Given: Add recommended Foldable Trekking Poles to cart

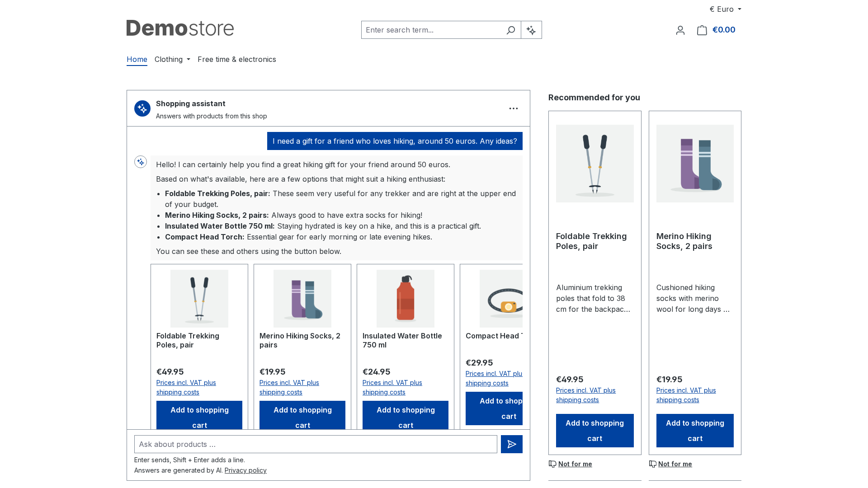Looking at the screenshot, I should tap(595, 431).
